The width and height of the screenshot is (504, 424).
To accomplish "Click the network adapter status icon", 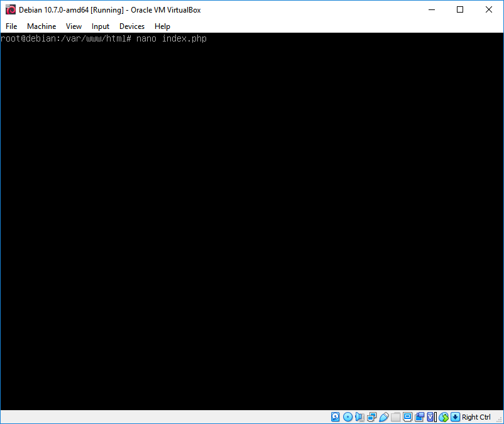I will click(x=371, y=417).
